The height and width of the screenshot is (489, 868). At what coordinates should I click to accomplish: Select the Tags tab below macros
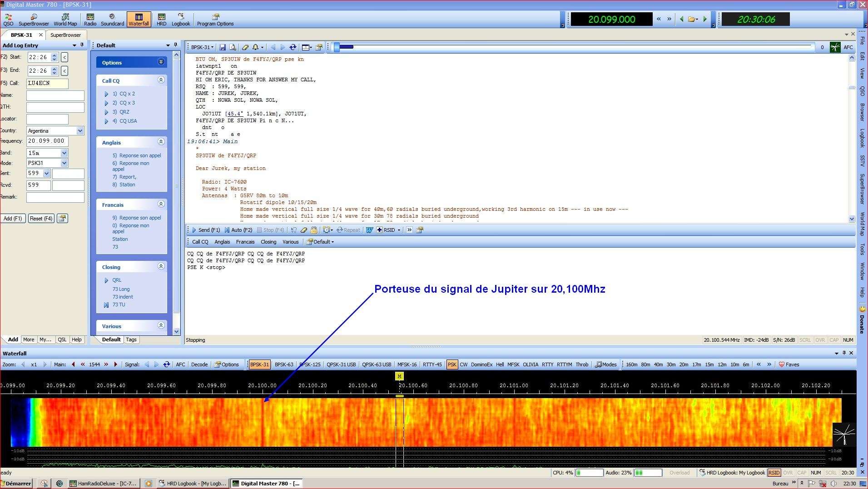pyautogui.click(x=131, y=339)
